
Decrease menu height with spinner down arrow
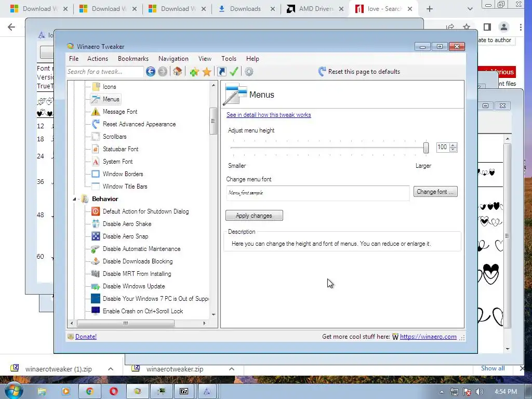pos(453,149)
